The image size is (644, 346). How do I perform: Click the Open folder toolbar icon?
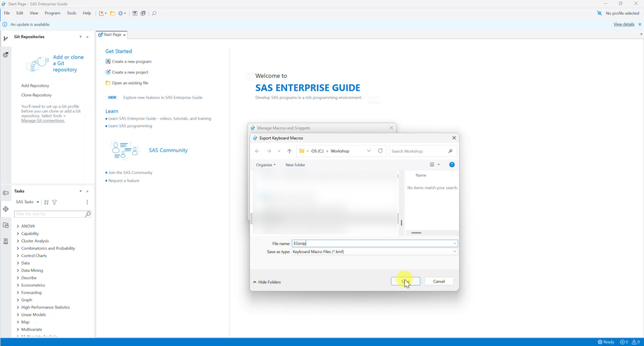112,13
